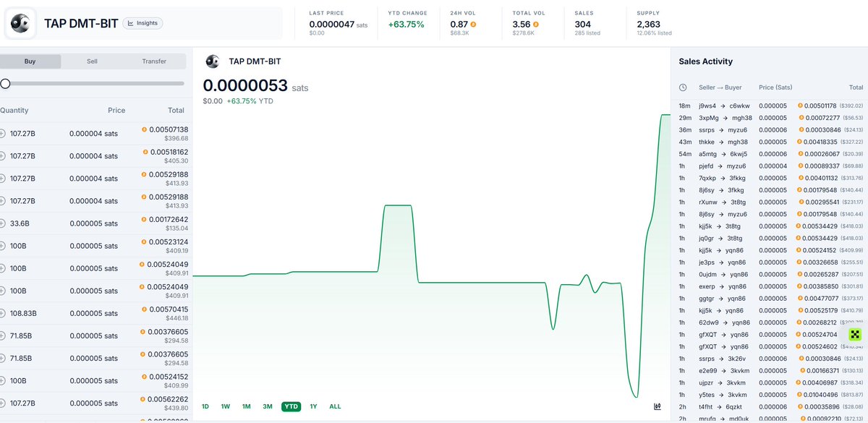Click the token logo above the chart price
The image size is (868, 423).
pos(213,61)
